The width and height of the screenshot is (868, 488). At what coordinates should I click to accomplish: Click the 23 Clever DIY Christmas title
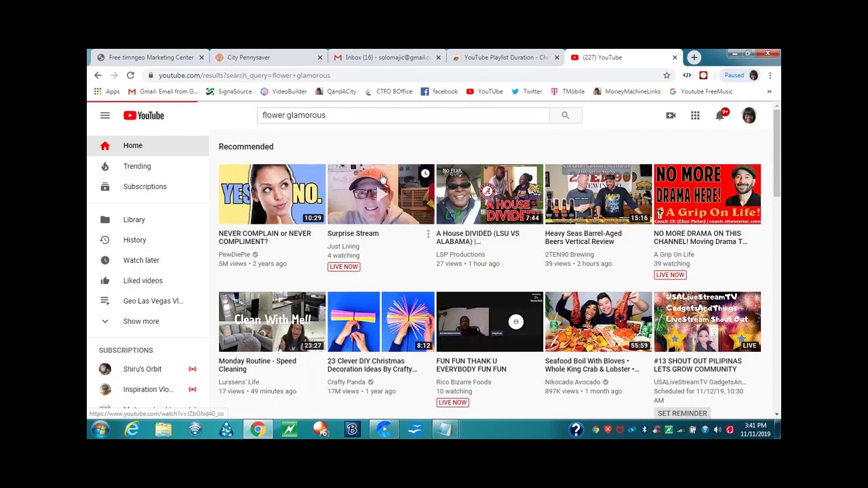point(372,365)
